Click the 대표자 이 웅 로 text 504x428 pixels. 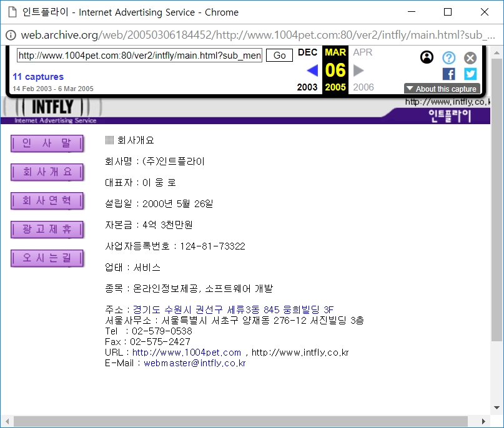pos(141,183)
